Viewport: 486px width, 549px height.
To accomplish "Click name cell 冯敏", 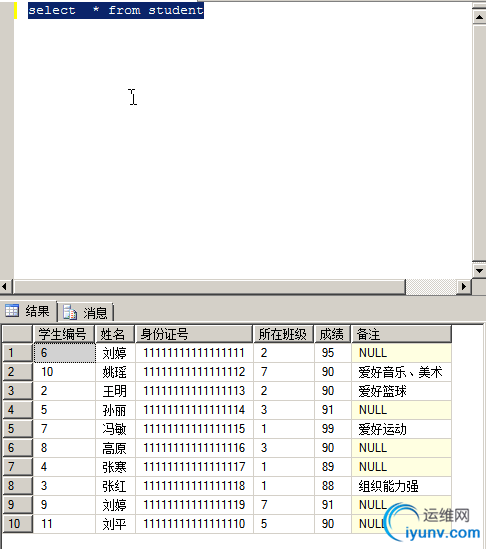I will 115,429.
